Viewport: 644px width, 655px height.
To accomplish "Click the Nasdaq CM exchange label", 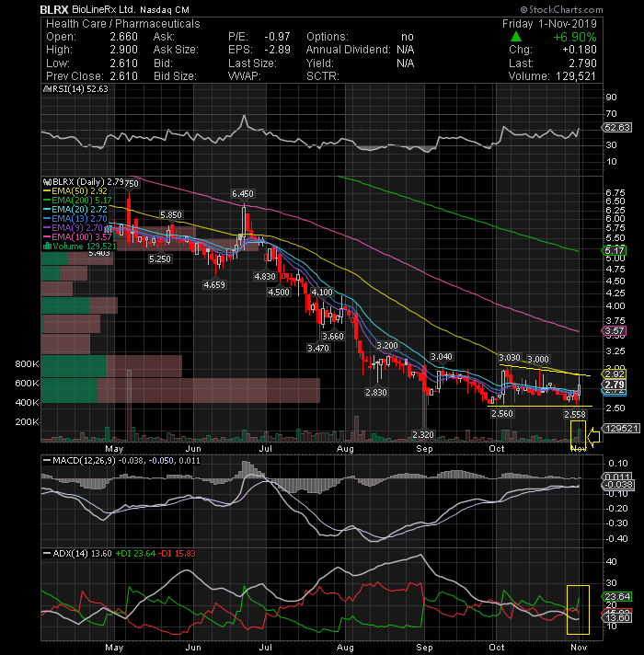I will pos(165,9).
